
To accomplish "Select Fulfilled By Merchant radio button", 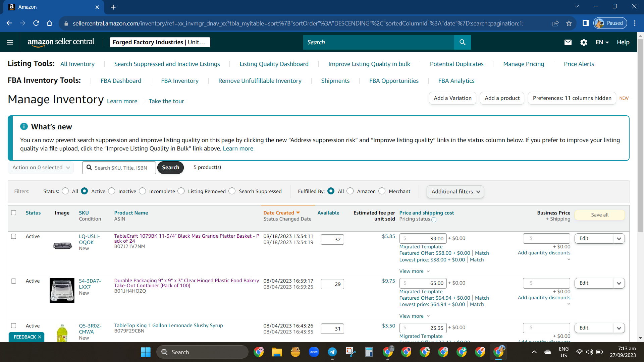I will tap(382, 191).
